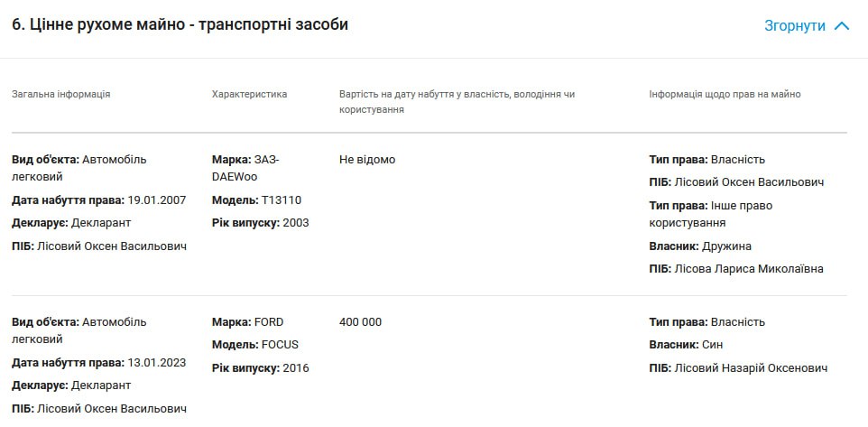The height and width of the screenshot is (427, 868).
Task: Click the FORD brand text
Action: (x=269, y=321)
